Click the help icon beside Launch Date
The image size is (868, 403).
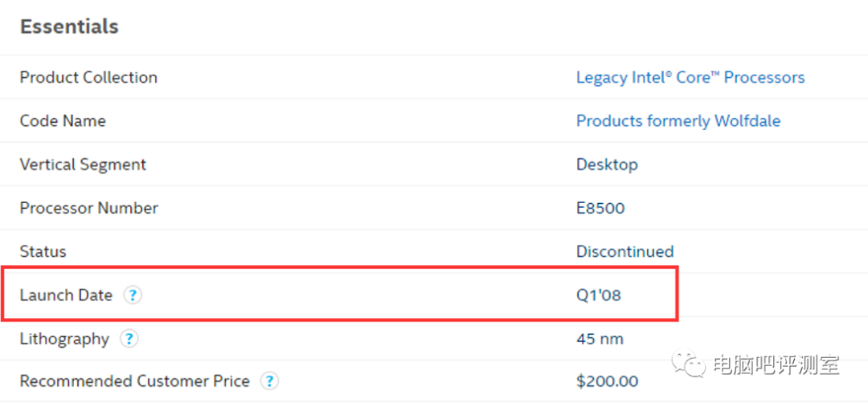pyautogui.click(x=133, y=295)
